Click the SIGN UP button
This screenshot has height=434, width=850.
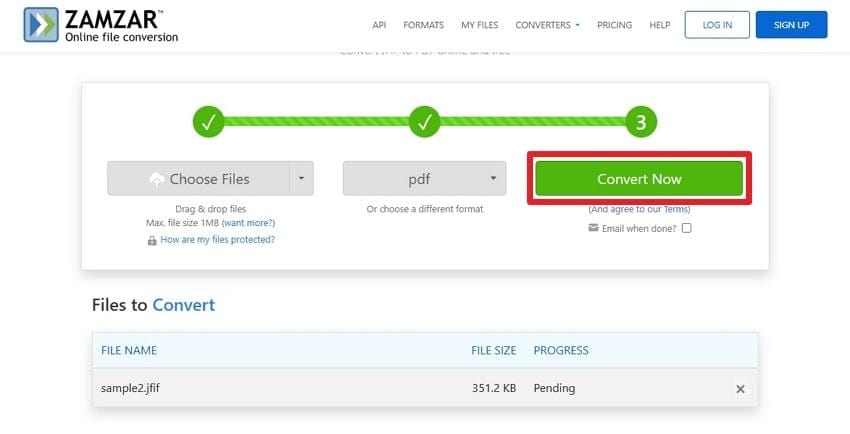point(791,25)
